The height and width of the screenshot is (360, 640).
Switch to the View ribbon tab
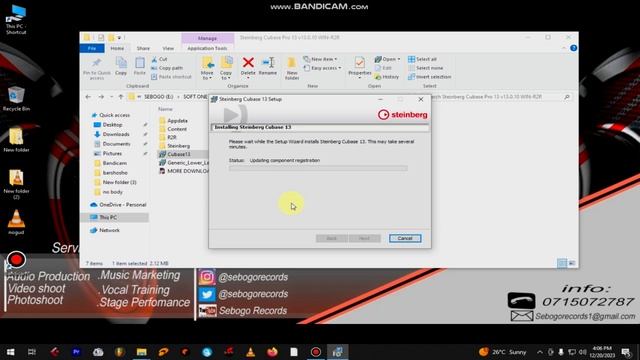pyautogui.click(x=168, y=48)
